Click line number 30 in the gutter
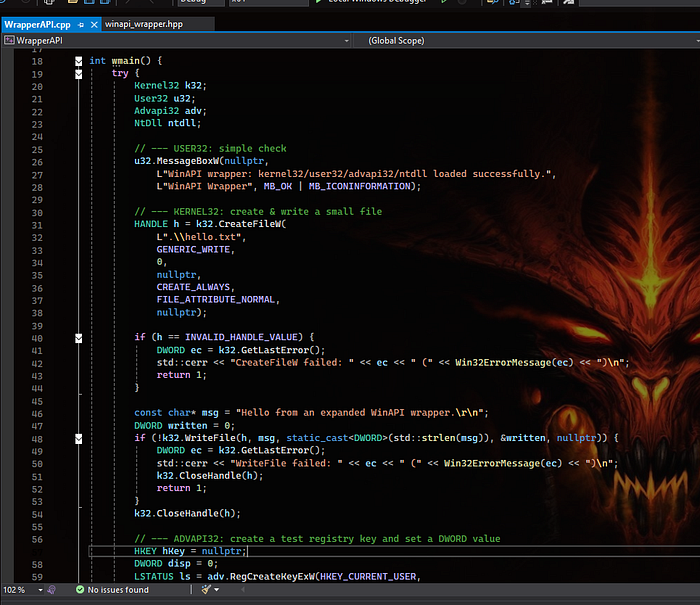This screenshot has height=605, width=700. click(x=37, y=213)
